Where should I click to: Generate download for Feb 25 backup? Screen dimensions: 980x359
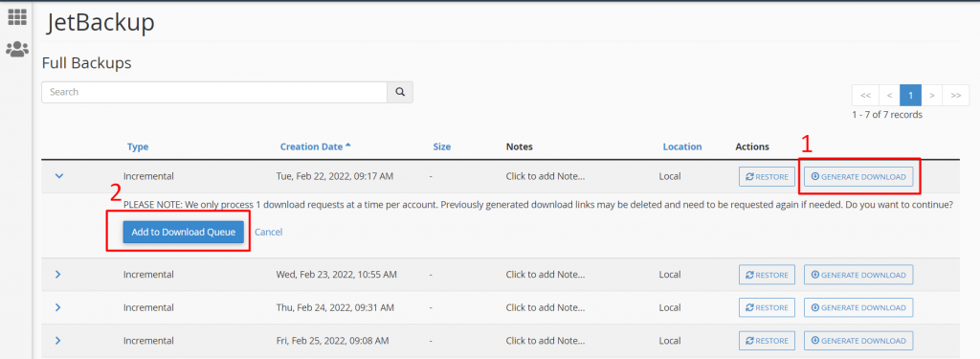pos(858,341)
